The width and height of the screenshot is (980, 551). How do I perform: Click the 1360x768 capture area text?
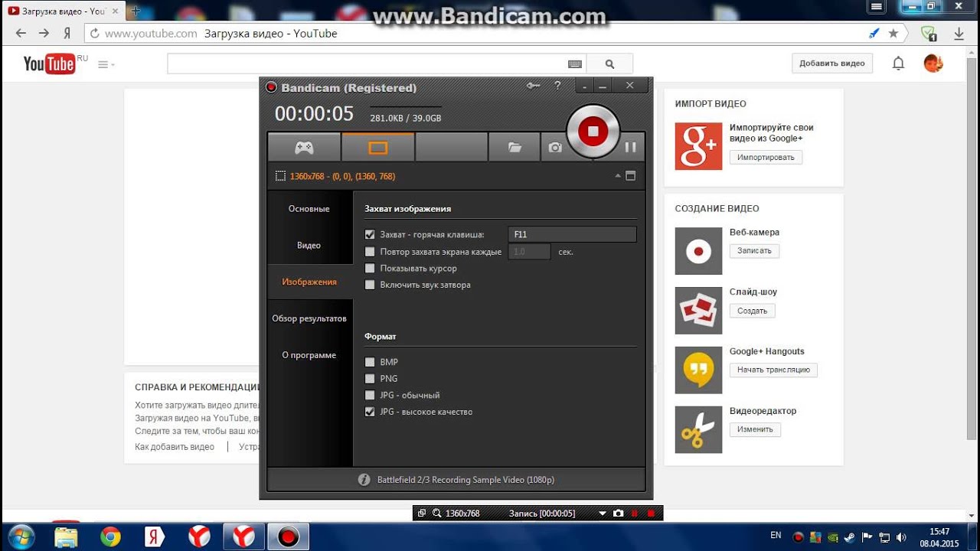(x=342, y=176)
